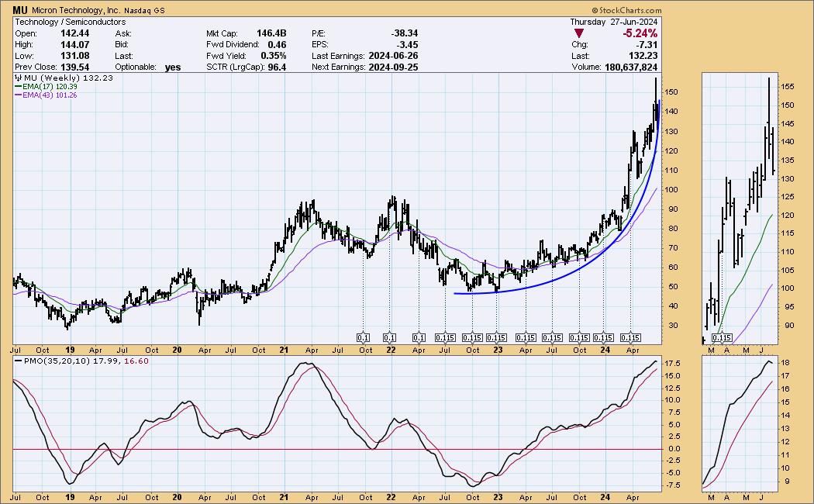The height and width of the screenshot is (504, 814).
Task: Click the Technology / Semiconductors sector label
Action: (70, 22)
